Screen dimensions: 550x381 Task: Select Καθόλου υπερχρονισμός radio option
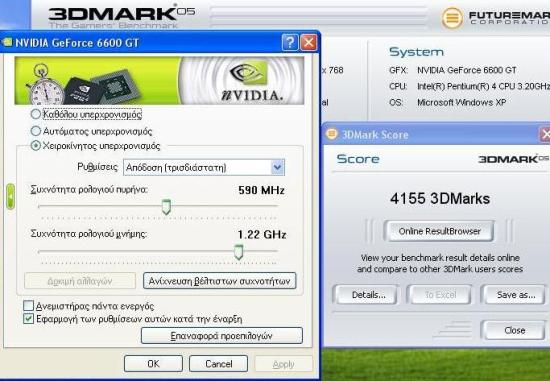coord(35,114)
